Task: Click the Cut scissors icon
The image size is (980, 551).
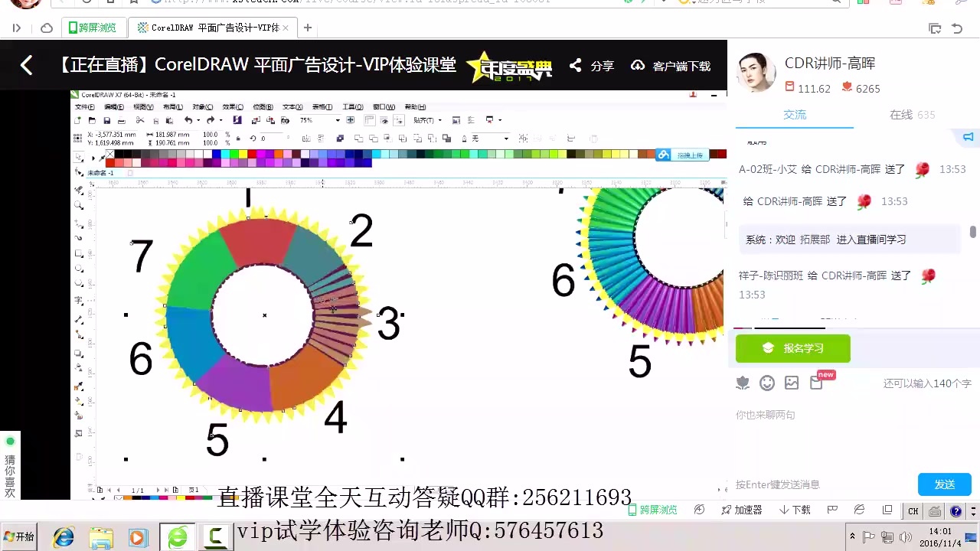Action: tap(139, 120)
